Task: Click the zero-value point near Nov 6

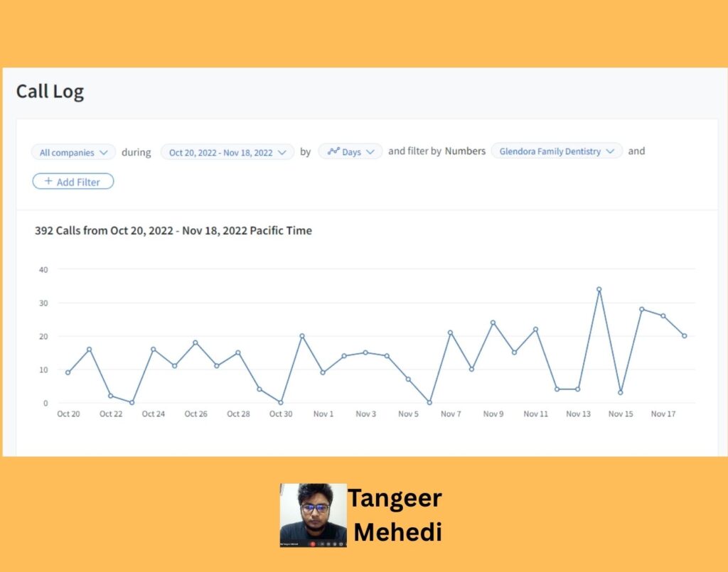Action: coord(429,402)
